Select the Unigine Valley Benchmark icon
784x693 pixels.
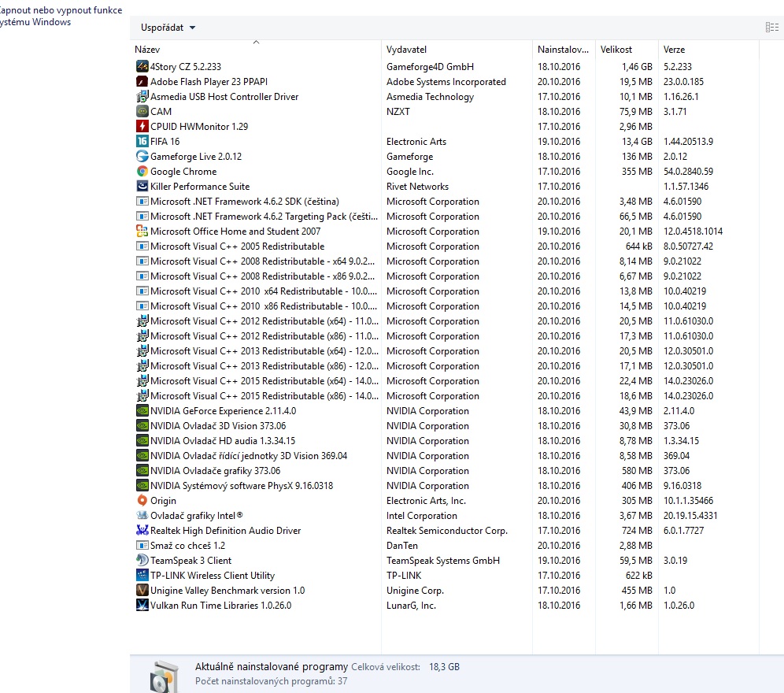[x=142, y=591]
